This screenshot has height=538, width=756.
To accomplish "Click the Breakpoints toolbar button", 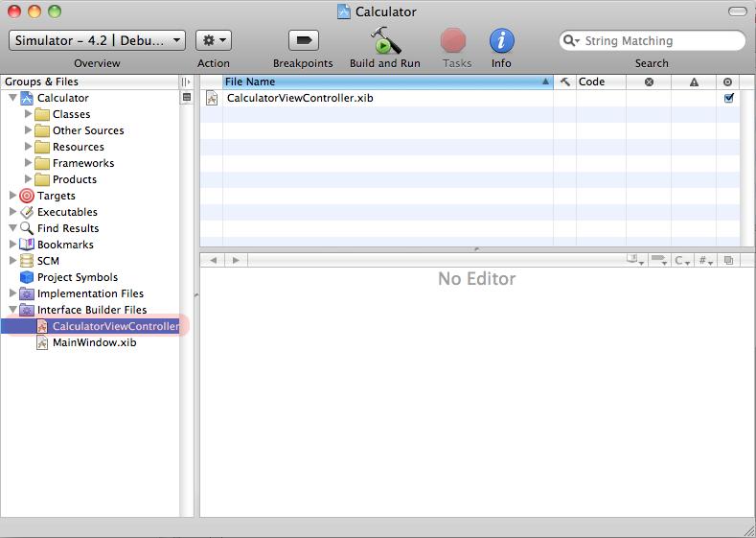I will (304, 40).
